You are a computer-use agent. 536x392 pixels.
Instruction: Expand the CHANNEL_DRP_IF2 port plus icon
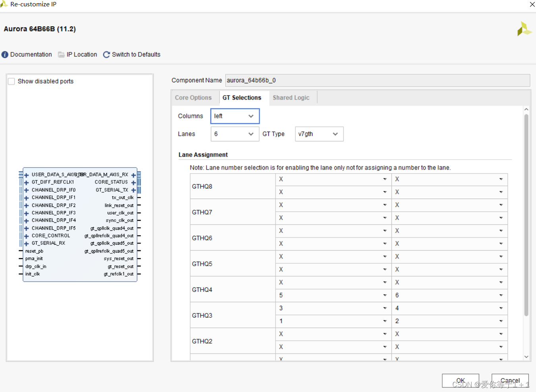pos(26,206)
